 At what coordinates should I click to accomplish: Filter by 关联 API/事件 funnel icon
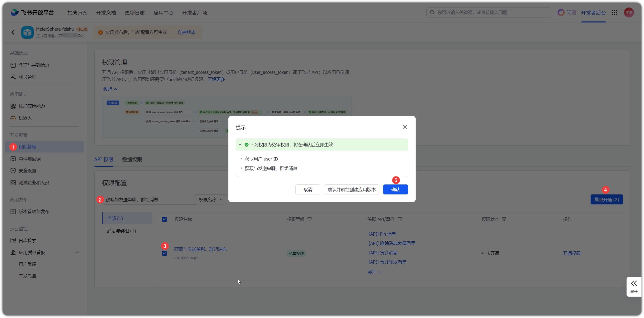pos(399,219)
